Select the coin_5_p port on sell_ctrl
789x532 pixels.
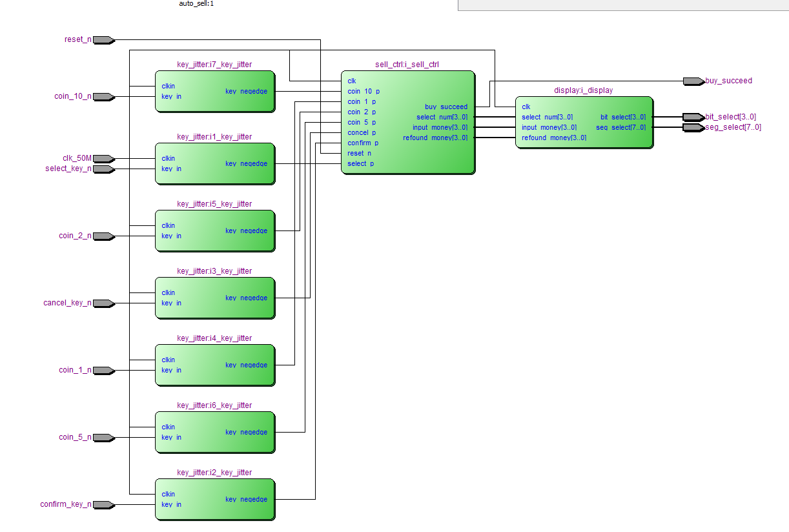point(362,123)
